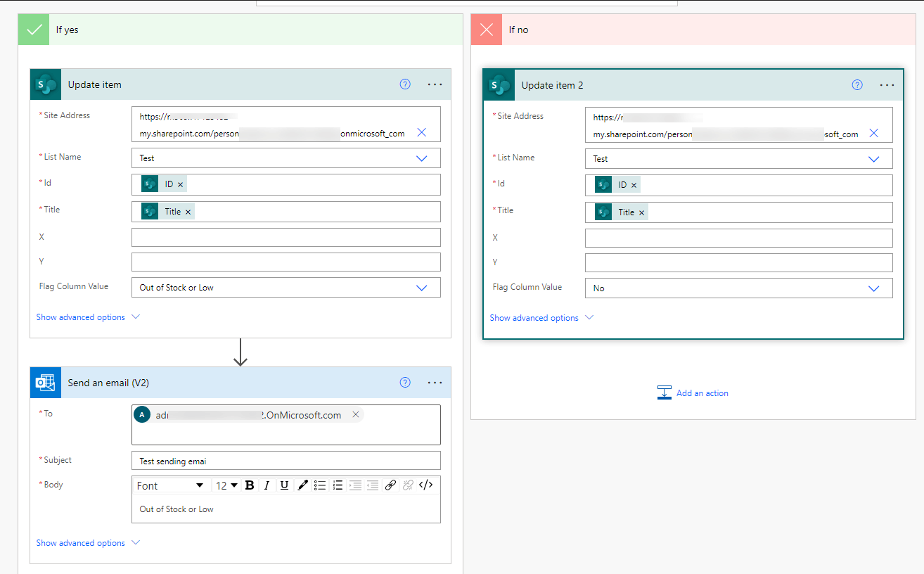Open the insert link tool in email body
This screenshot has height=574, width=924.
point(390,485)
